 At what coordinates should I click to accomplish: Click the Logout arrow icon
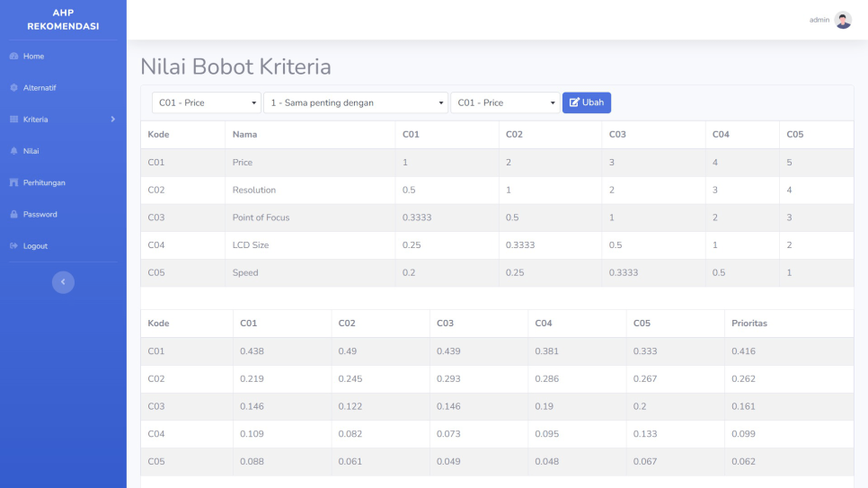(x=13, y=245)
